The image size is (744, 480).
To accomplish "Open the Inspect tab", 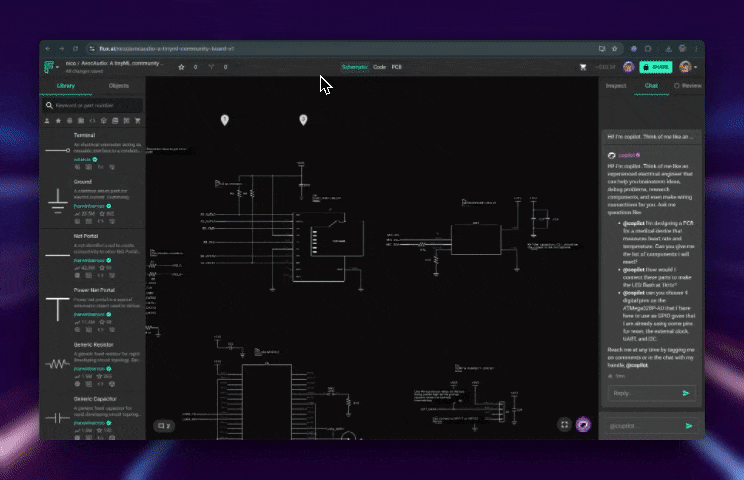I will click(616, 86).
